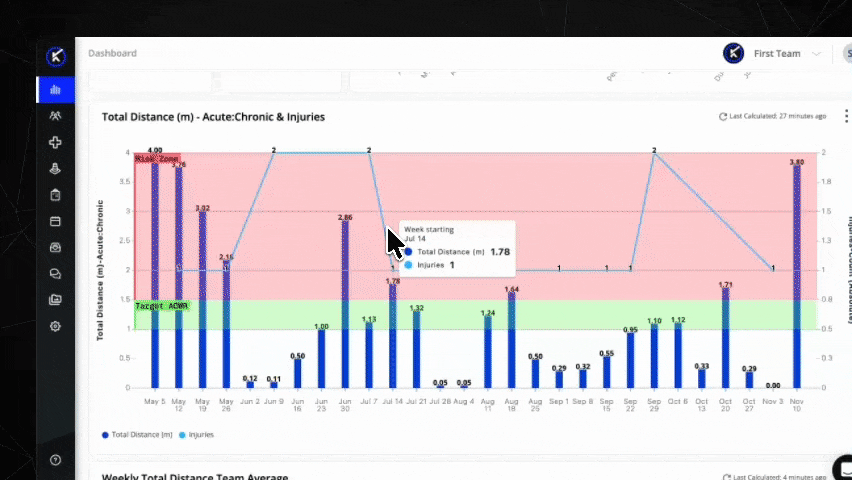Screen dimensions: 852x480
Task: Open the chat widget in bottom-right corner
Action: tap(843, 468)
